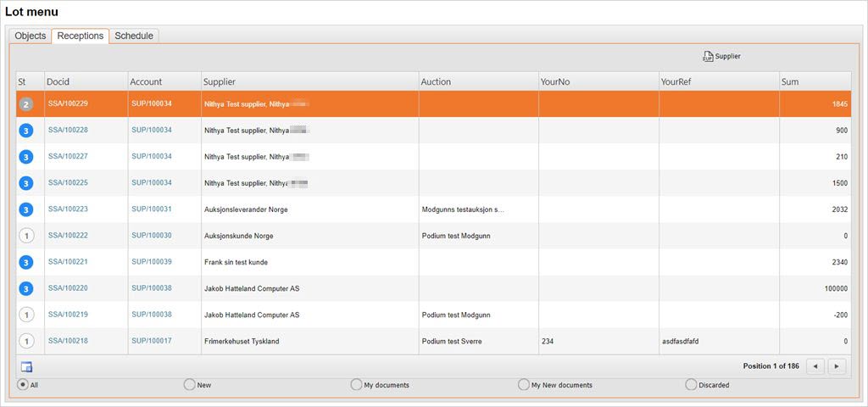Click status 3 icon for Frank sin test kunde
The height and width of the screenshot is (407, 868).
(x=26, y=262)
